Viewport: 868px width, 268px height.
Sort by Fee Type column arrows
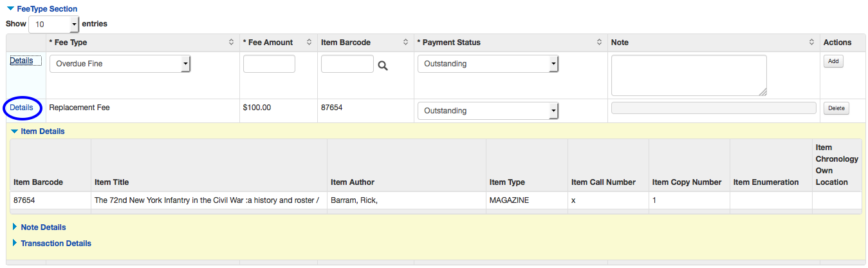(232, 43)
